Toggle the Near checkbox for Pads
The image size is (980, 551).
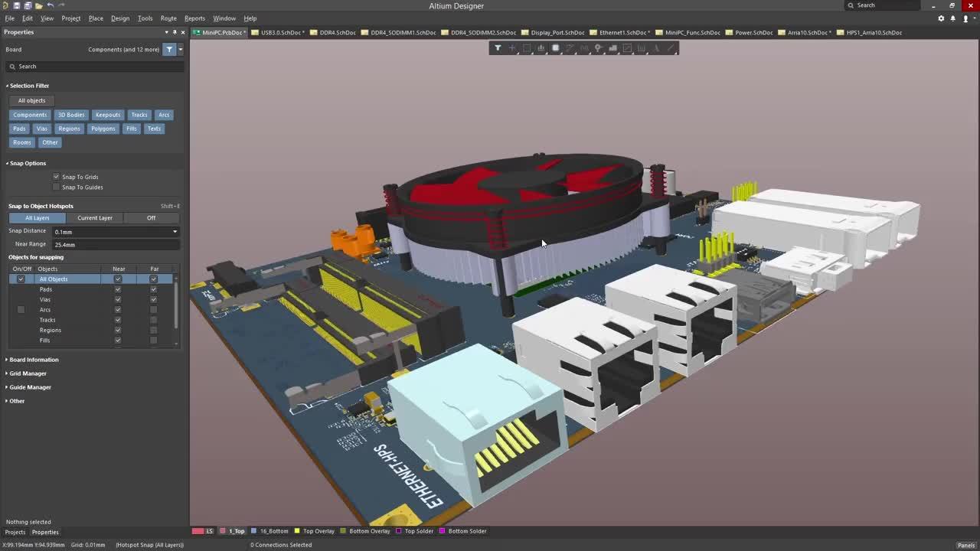pos(118,289)
